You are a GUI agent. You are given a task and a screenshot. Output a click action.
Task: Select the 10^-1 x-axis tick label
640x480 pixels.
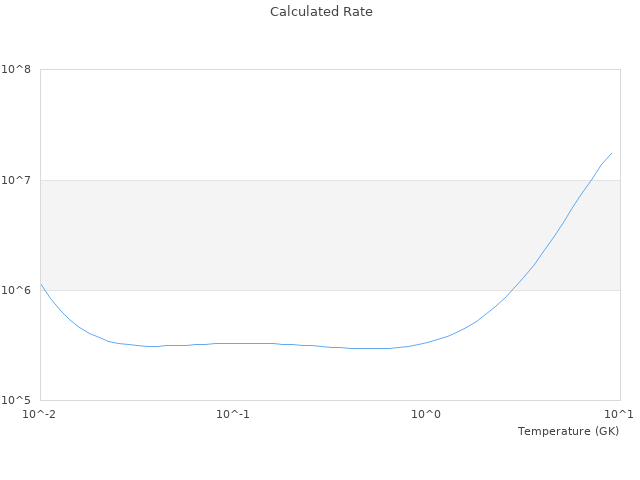(x=233, y=414)
